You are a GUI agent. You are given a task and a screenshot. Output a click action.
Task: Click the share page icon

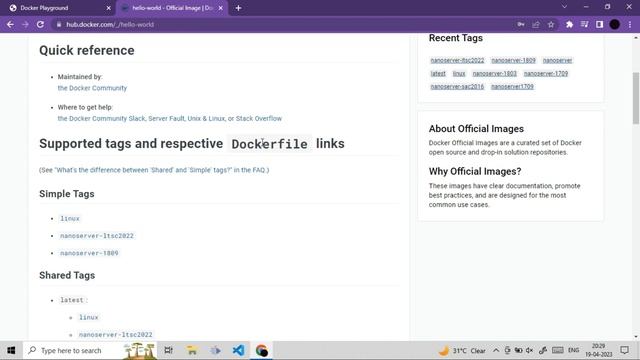click(536, 24)
